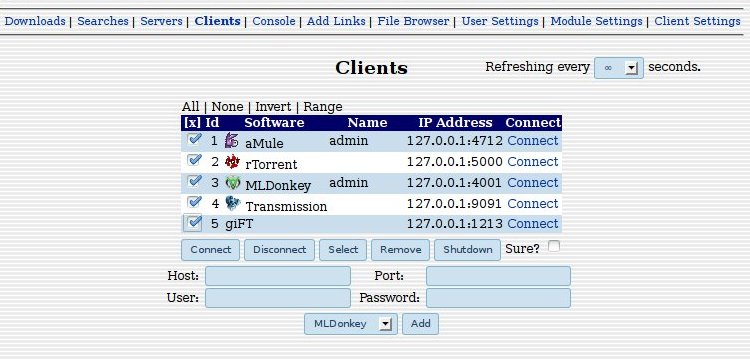Click the Id column header

[212, 123]
